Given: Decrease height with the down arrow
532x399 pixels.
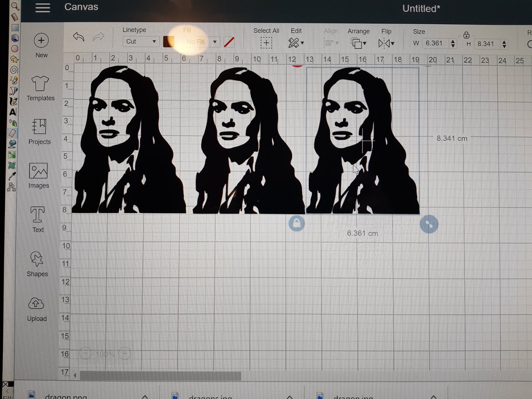Looking at the screenshot, I should (x=504, y=47).
